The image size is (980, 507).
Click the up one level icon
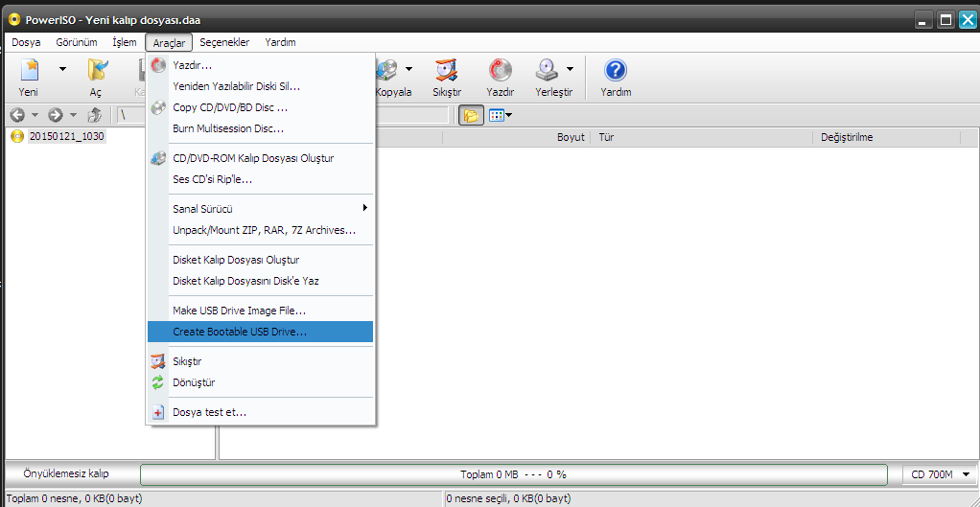[x=94, y=115]
